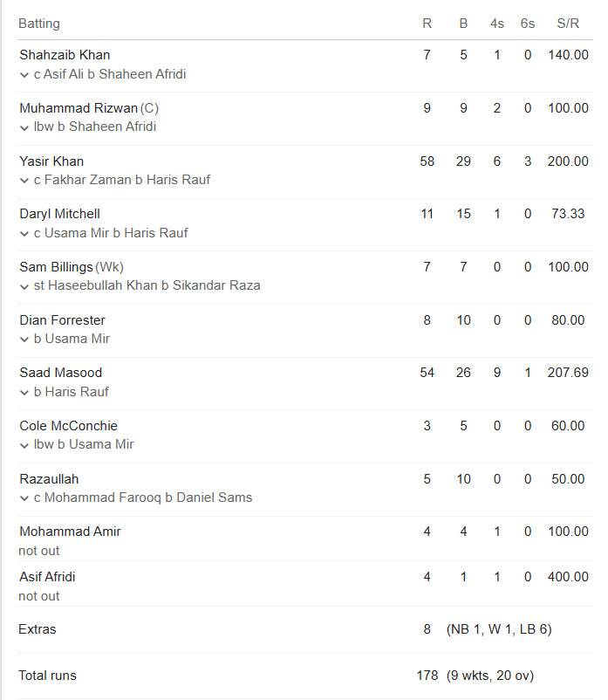Click Daryl Mitchell player name

pyautogui.click(x=59, y=214)
